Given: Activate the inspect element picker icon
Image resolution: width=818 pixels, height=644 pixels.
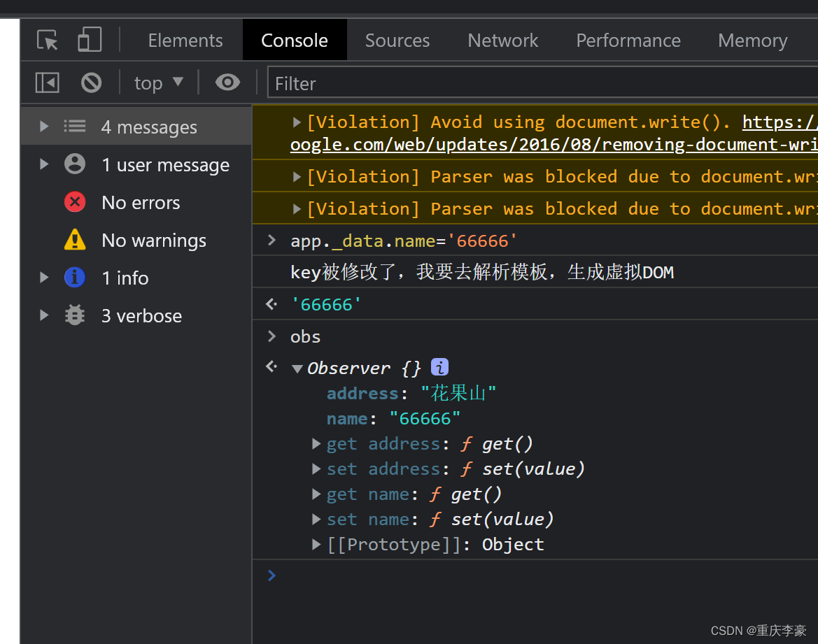Looking at the screenshot, I should (48, 40).
